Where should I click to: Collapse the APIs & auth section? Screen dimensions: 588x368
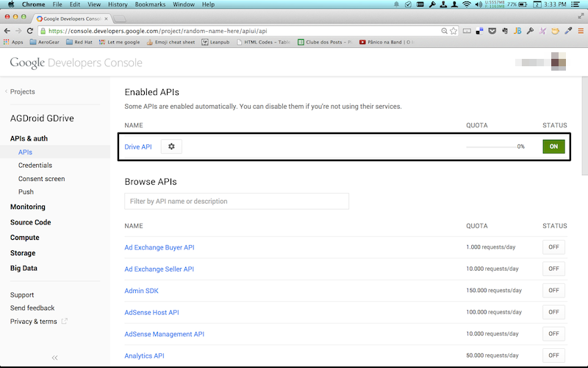29,138
